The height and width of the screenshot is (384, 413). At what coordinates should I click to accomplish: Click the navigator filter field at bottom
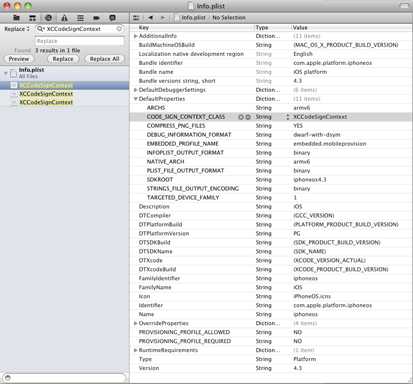[x=65, y=378]
